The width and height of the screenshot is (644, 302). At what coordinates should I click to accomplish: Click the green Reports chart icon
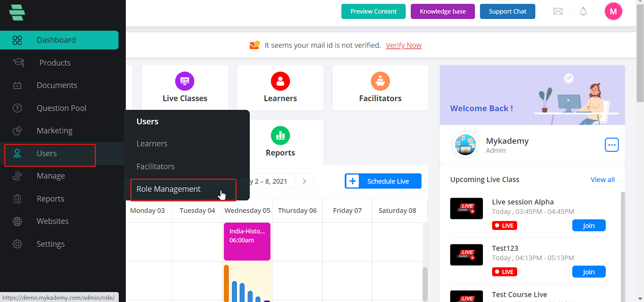click(x=280, y=136)
